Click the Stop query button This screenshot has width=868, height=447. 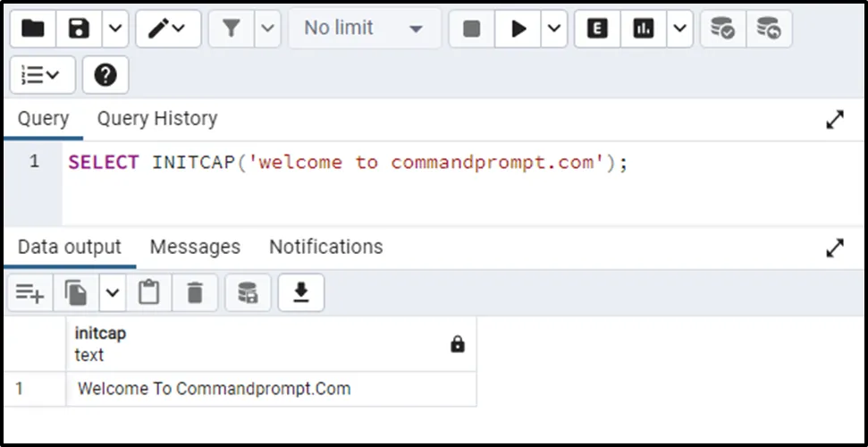tap(471, 29)
